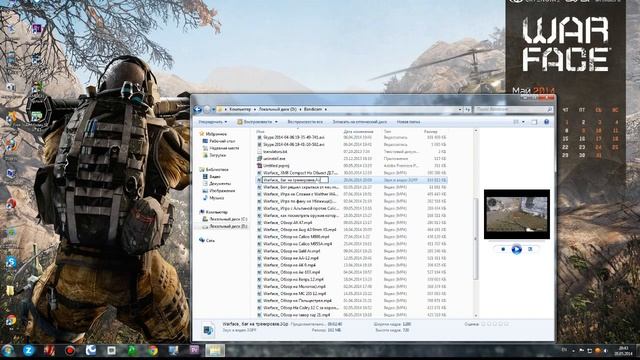Sort files by the Имя column header

pyautogui.click(x=260, y=132)
